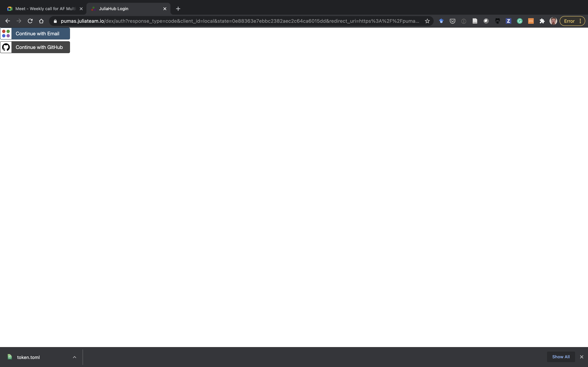588x367 pixels.
Task: Reload the current page
Action: point(30,21)
